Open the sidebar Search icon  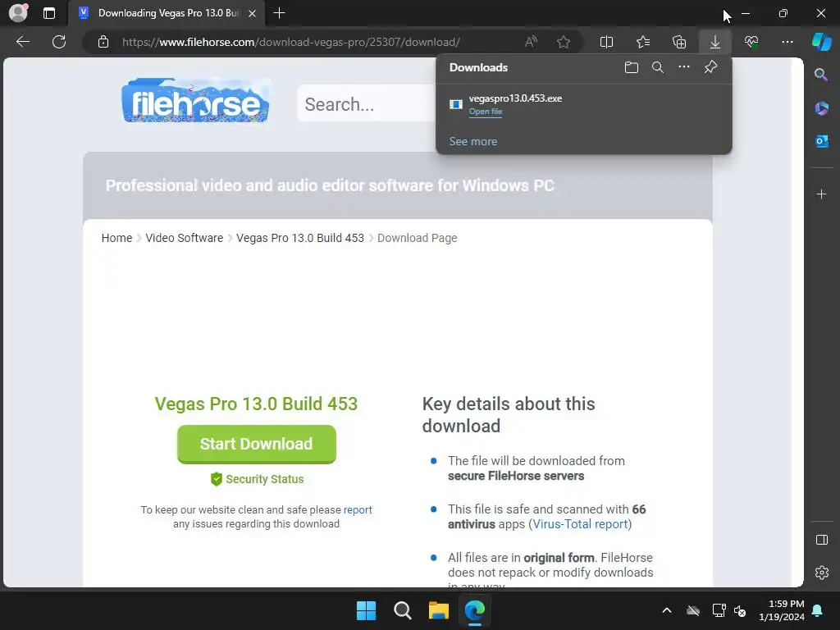click(821, 75)
